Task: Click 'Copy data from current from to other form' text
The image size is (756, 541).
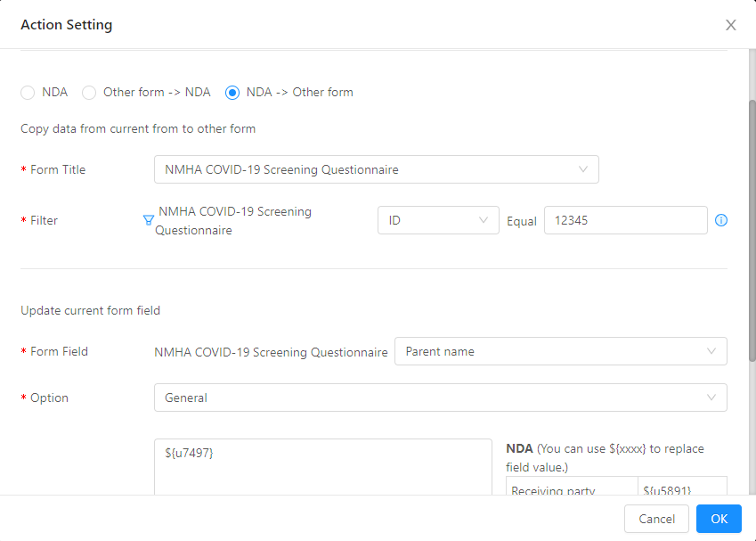Action: (138, 129)
